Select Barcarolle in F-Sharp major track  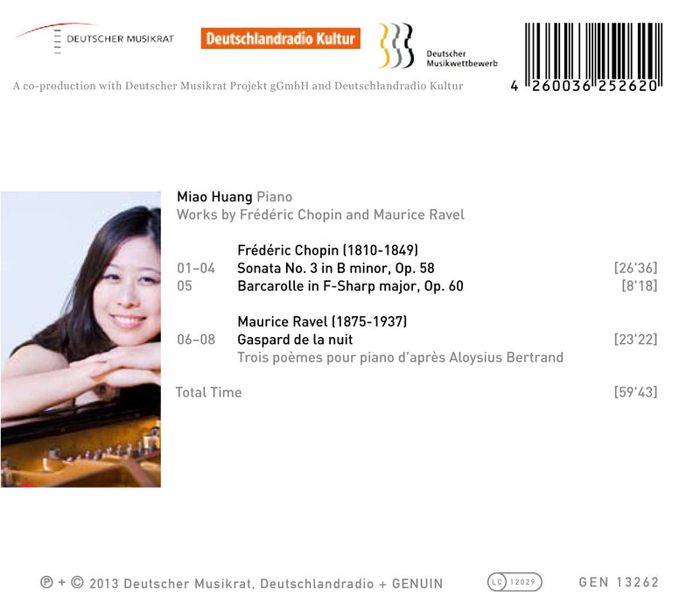[351, 285]
